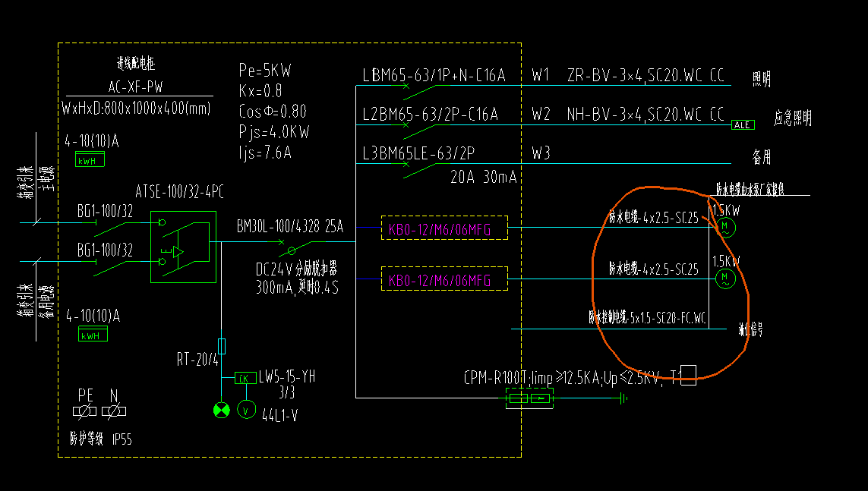Click the 进线配电柜 title text

pos(136,64)
